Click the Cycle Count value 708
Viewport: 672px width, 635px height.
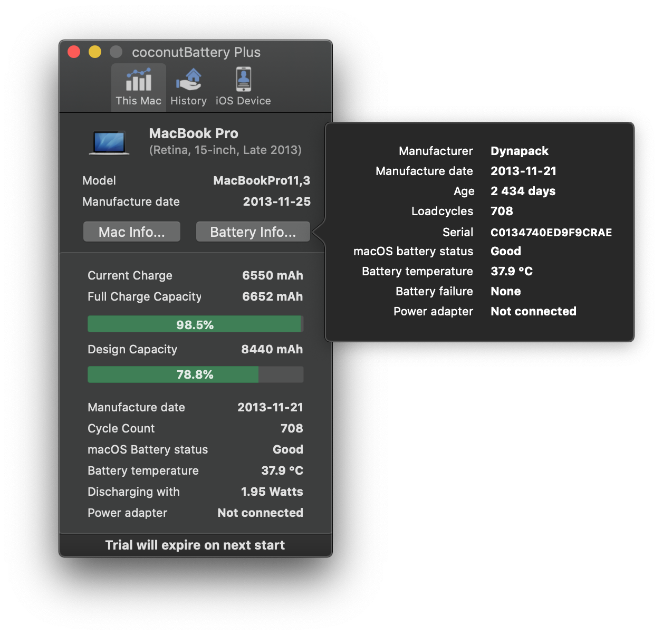[x=292, y=428]
